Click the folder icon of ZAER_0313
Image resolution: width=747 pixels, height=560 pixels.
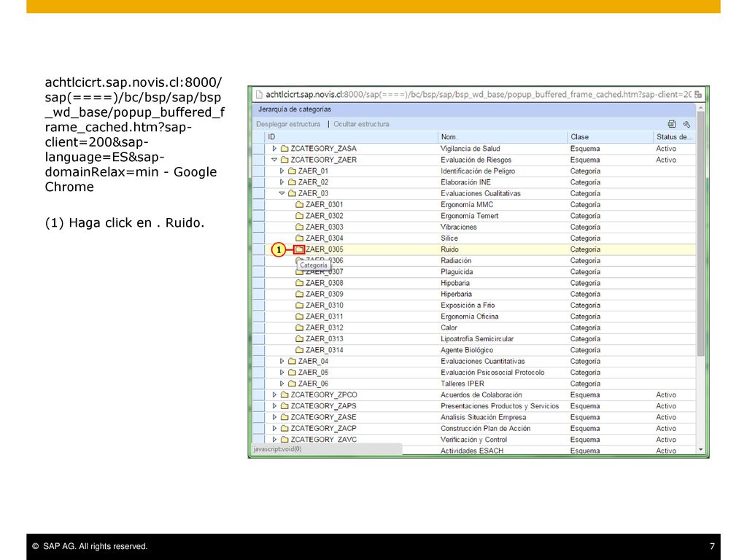coord(299,338)
